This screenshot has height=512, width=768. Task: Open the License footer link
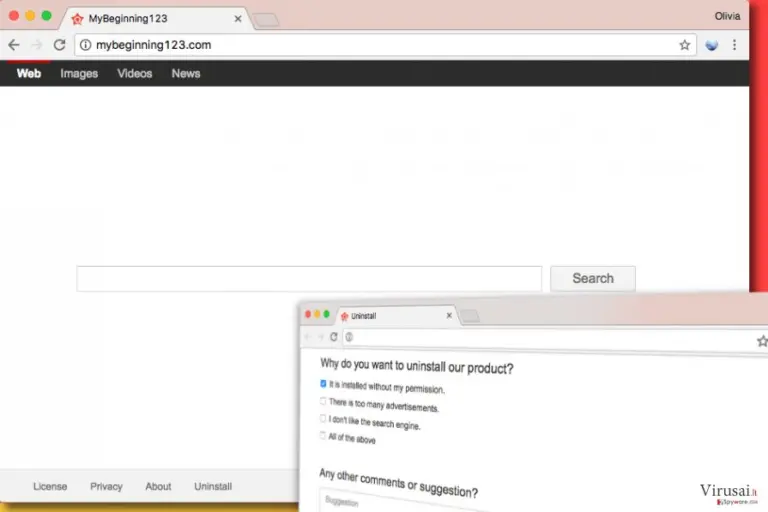50,487
